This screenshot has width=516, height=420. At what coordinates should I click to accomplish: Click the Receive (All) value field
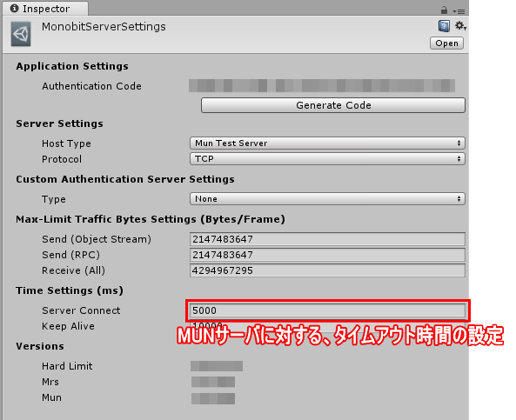[327, 270]
